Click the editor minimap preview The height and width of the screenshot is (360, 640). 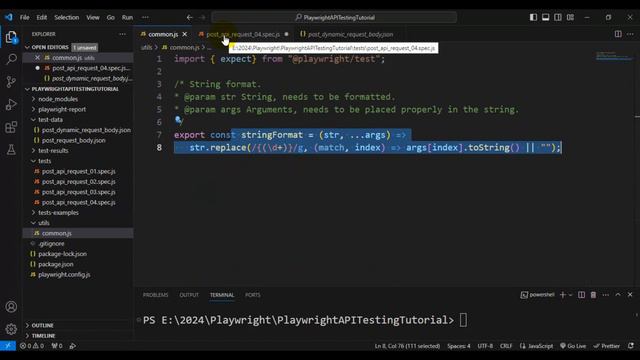613,56
